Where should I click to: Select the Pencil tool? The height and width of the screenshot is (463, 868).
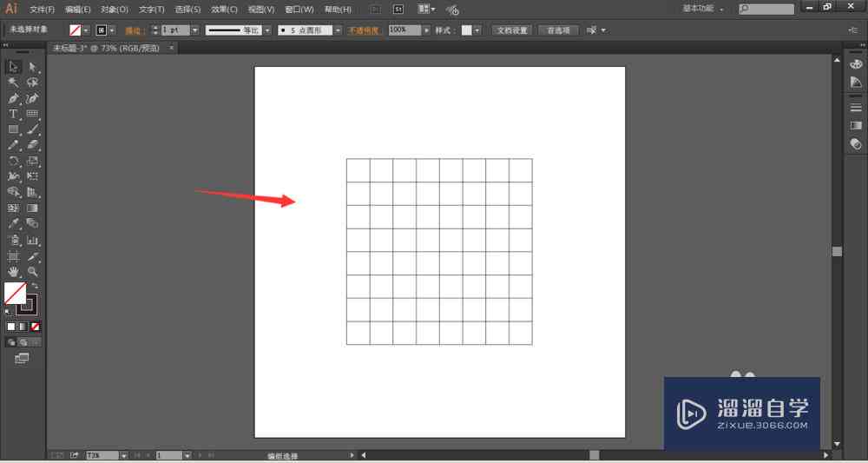click(x=13, y=145)
